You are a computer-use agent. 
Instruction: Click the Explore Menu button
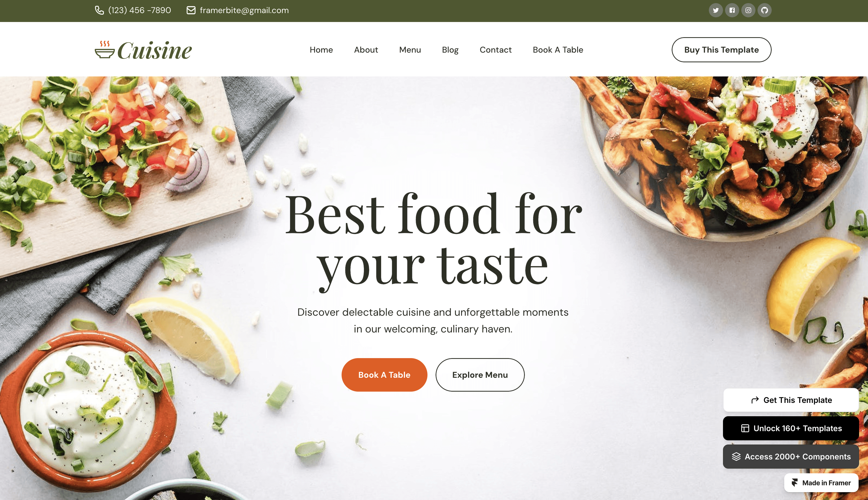click(480, 375)
